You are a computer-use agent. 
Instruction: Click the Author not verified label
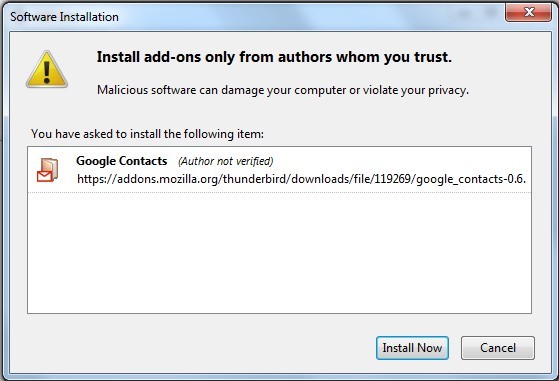click(x=226, y=161)
